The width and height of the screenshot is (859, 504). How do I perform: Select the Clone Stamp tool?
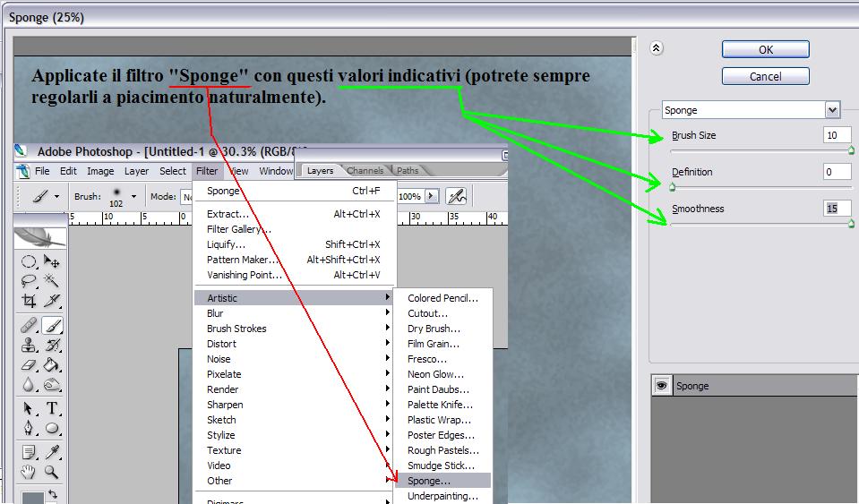29,346
